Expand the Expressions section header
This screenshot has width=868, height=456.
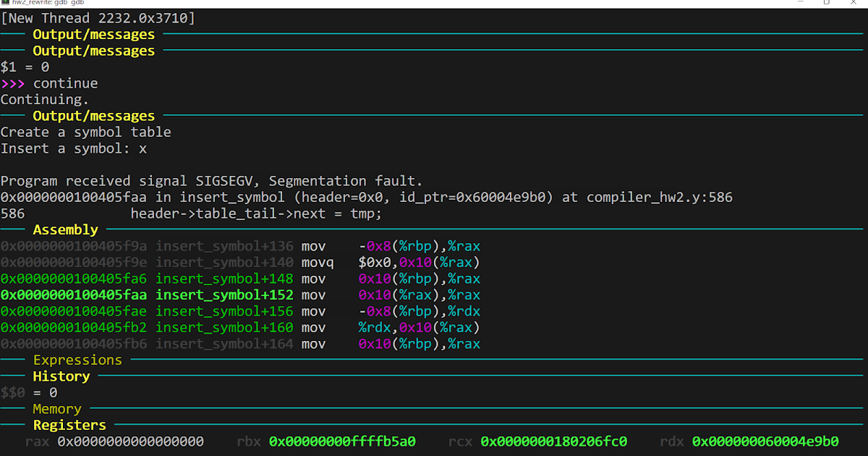coord(77,360)
